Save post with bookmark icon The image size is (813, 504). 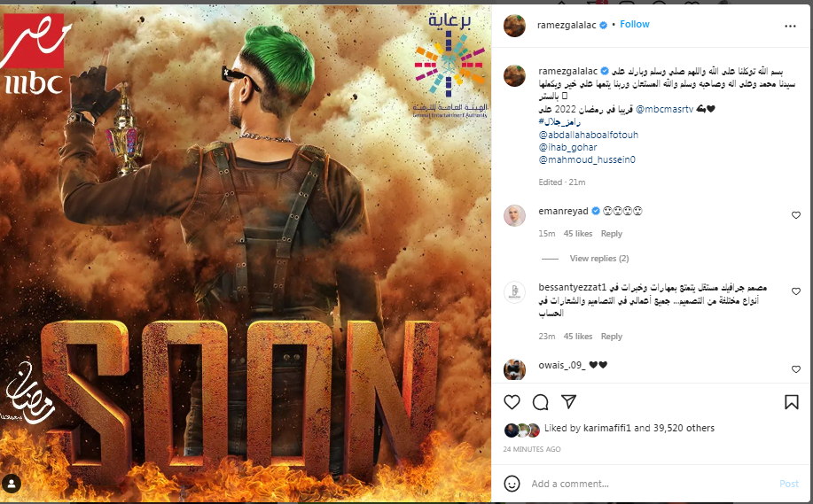click(x=791, y=402)
